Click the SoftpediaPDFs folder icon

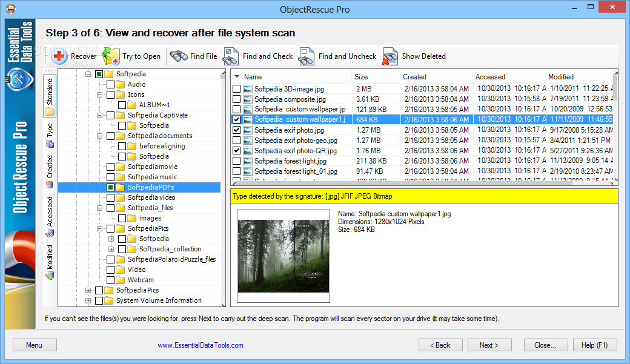(121, 187)
